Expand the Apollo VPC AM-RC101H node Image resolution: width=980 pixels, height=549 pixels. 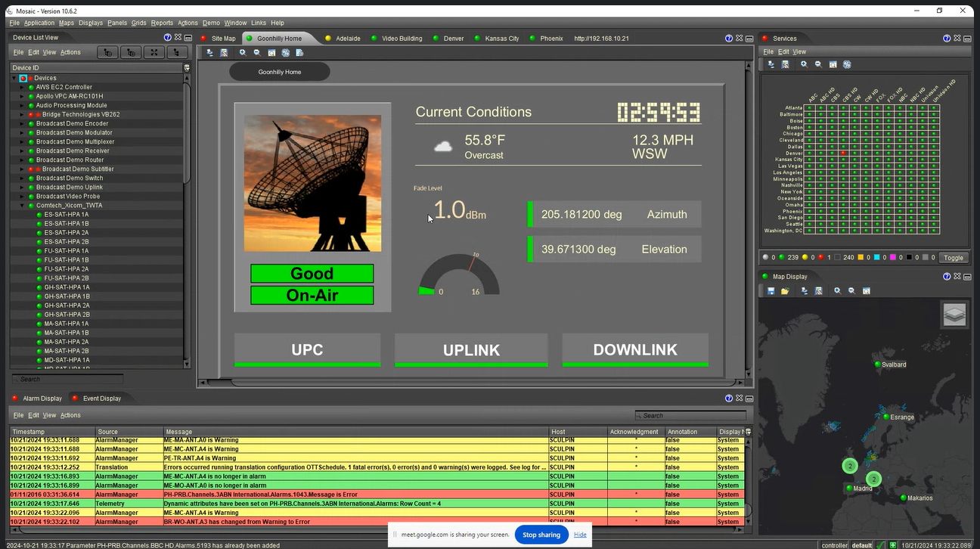click(22, 96)
